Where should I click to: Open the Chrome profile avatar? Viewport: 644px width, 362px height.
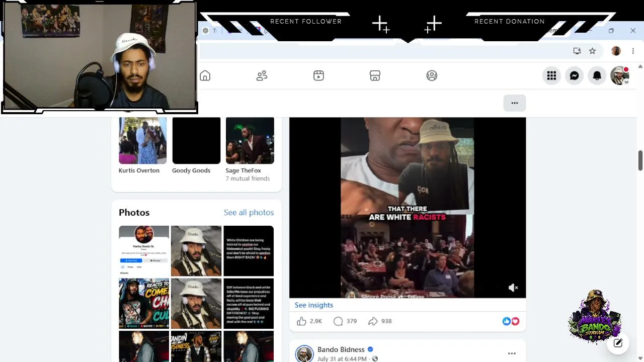coord(616,51)
